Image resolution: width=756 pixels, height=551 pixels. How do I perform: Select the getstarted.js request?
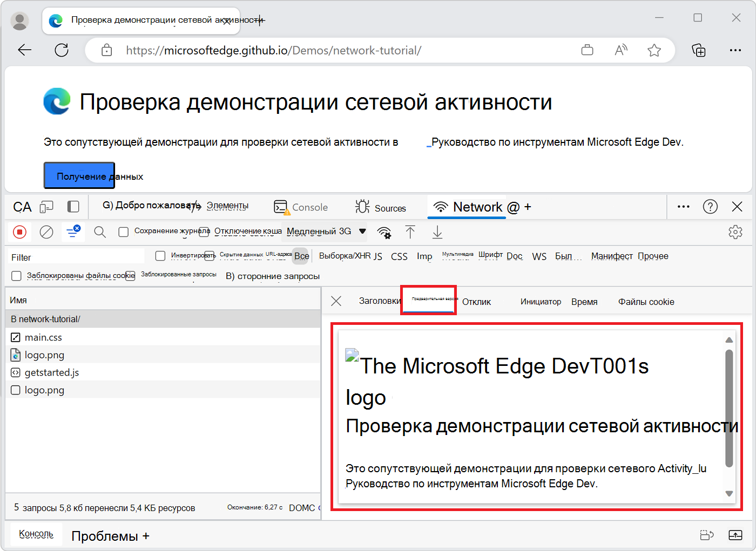(163, 372)
